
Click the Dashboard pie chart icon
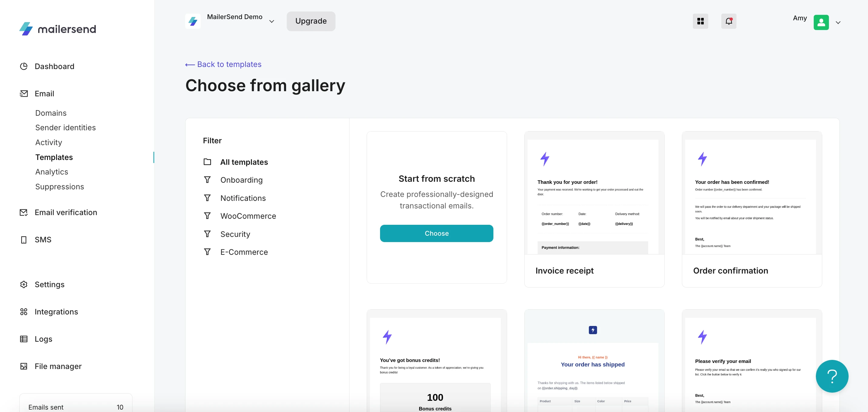[24, 66]
